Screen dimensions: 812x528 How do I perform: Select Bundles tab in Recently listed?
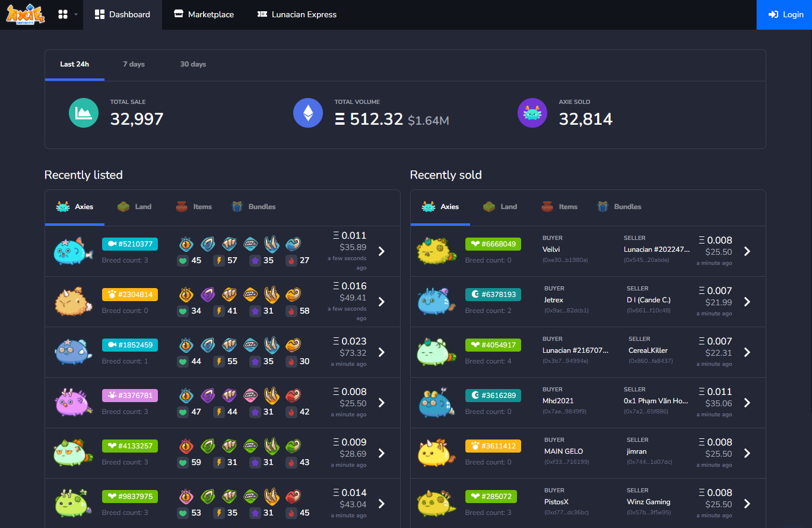click(x=253, y=207)
